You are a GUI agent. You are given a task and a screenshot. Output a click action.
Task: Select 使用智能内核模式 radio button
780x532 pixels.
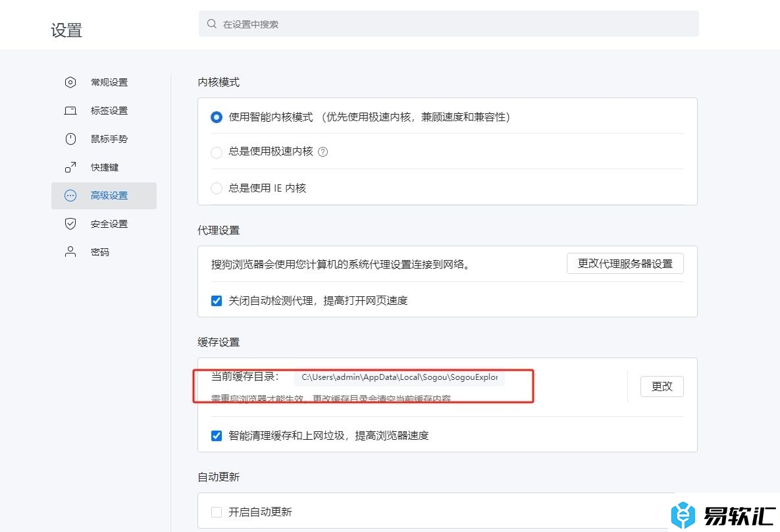(217, 117)
